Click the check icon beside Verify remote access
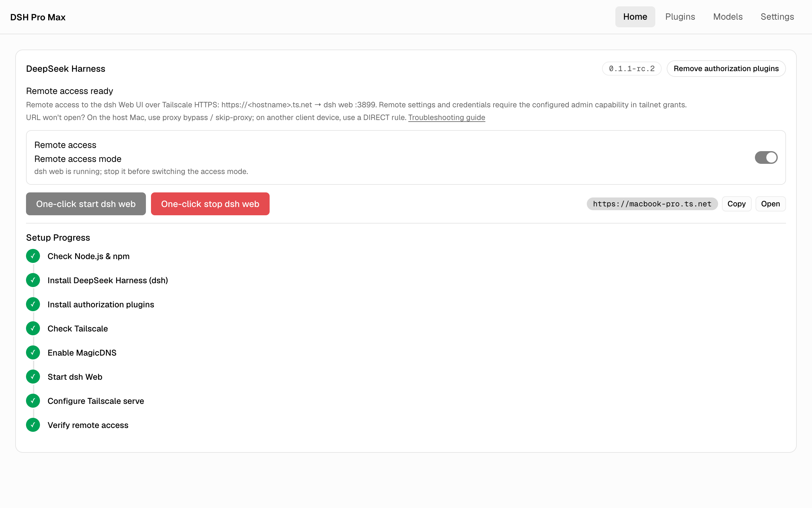 33,425
